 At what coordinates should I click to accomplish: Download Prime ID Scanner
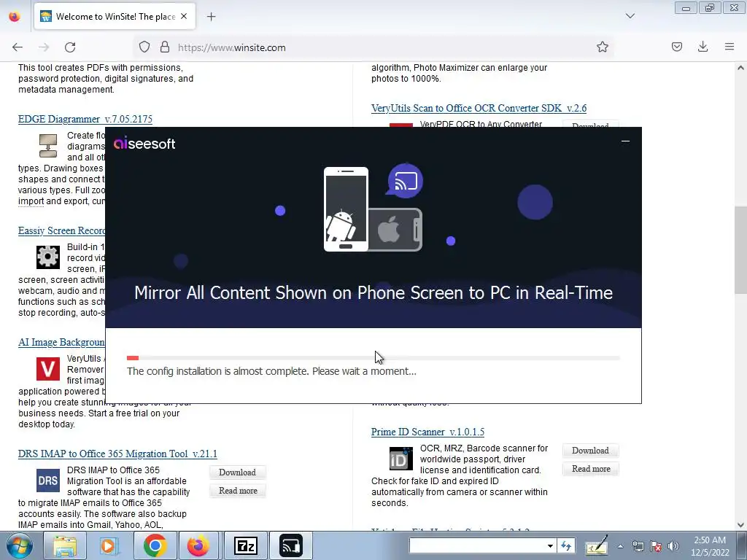tap(590, 451)
